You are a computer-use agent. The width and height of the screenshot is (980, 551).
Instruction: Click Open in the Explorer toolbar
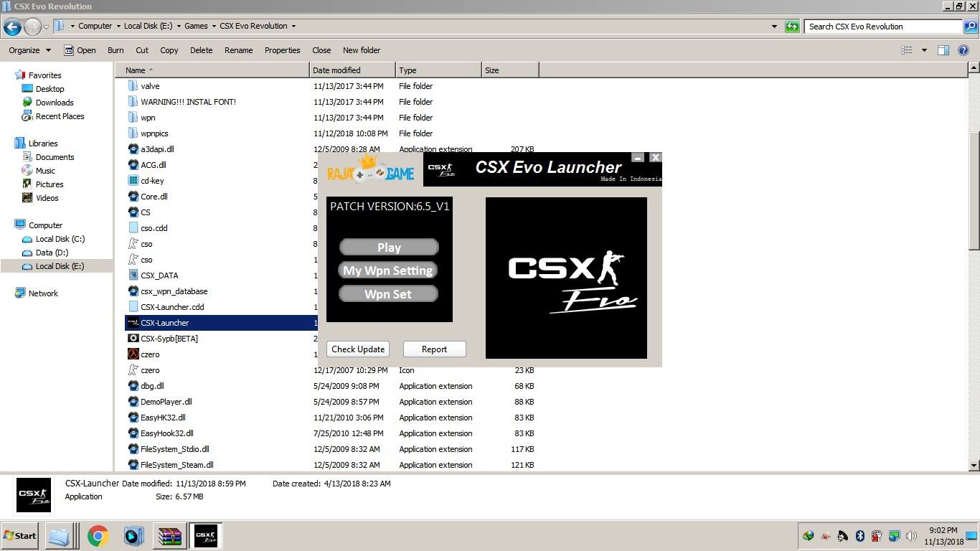point(80,50)
